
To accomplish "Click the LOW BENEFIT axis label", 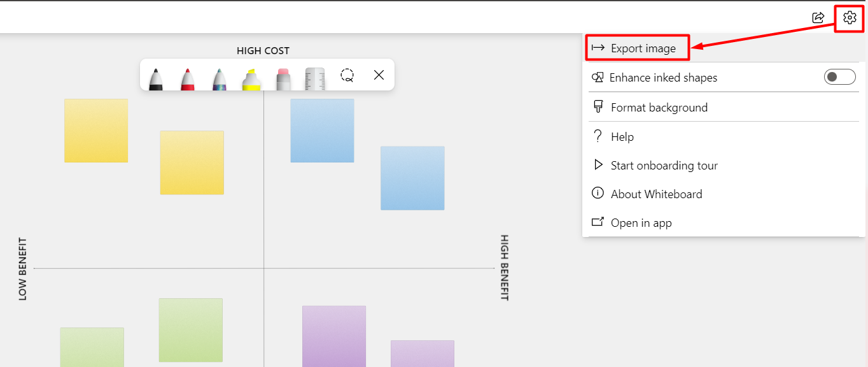I will click(x=23, y=269).
